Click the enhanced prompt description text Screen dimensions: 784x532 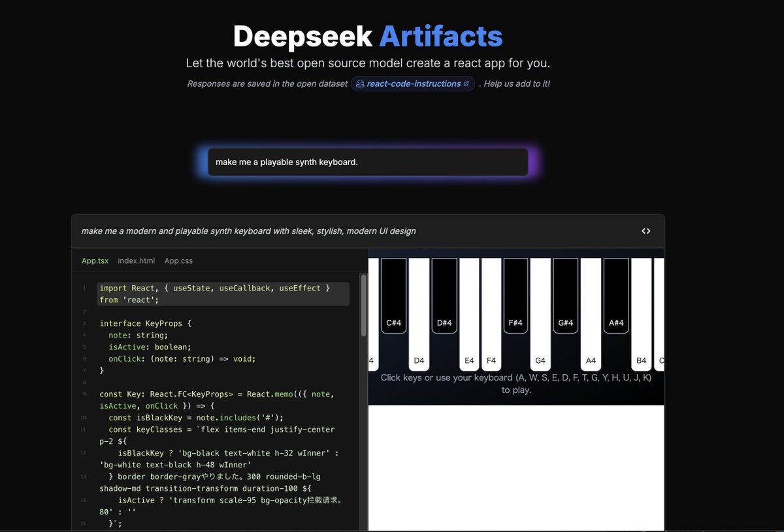click(248, 231)
